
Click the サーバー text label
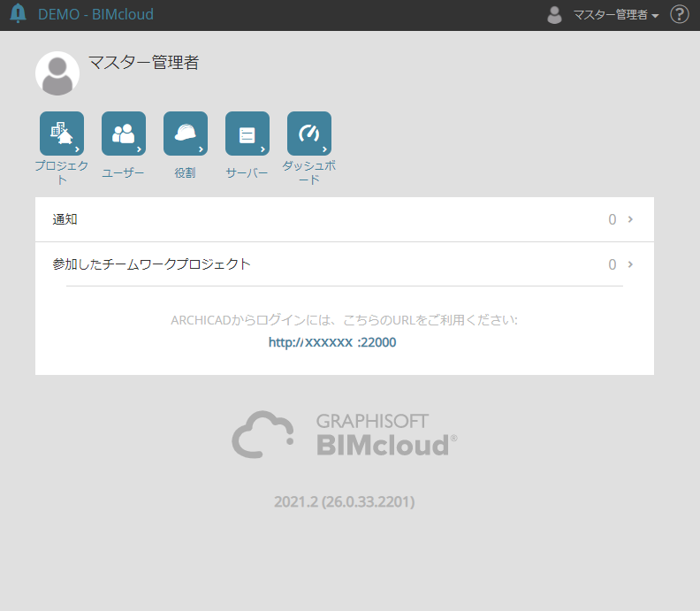coord(247,172)
